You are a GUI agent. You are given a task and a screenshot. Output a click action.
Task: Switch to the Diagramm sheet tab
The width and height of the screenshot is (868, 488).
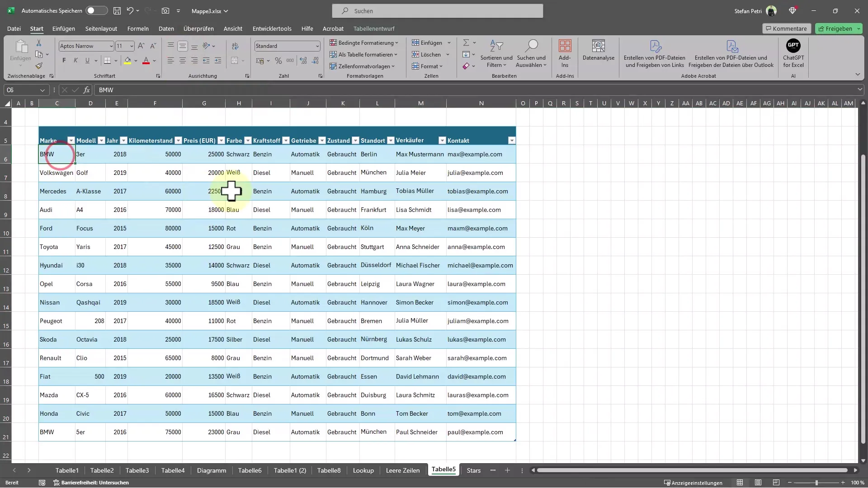click(211, 470)
